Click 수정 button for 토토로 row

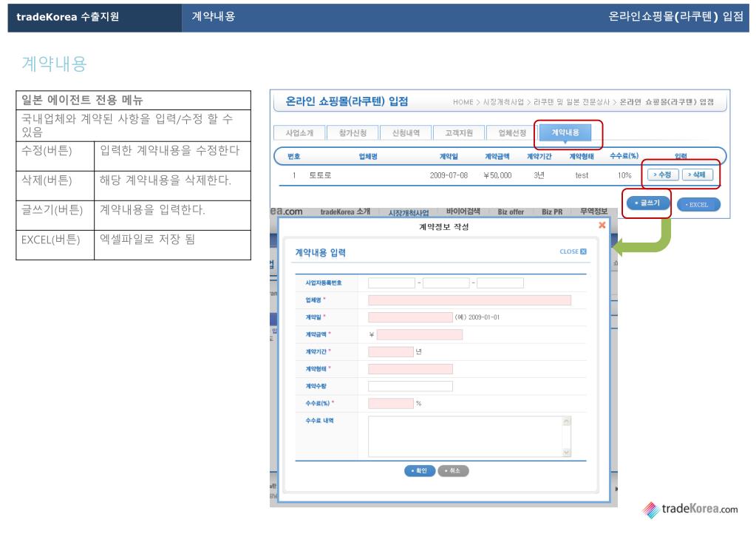[662, 175]
